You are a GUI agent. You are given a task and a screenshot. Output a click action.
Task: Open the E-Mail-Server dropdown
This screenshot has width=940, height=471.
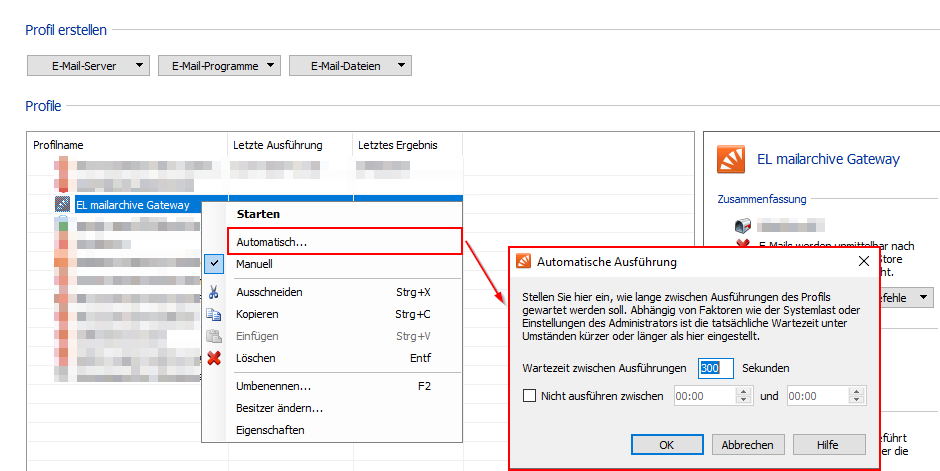[x=88, y=66]
